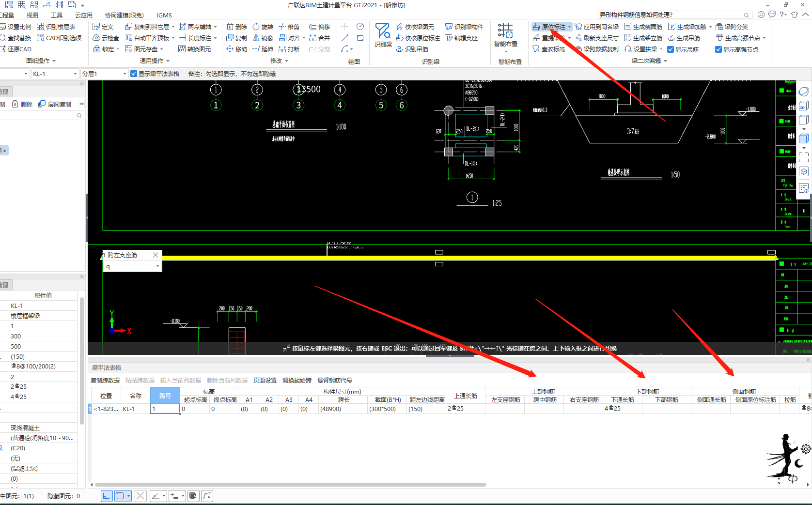Open CAD识别选项 options
Viewport: 812px width, 505px height.
click(59, 38)
